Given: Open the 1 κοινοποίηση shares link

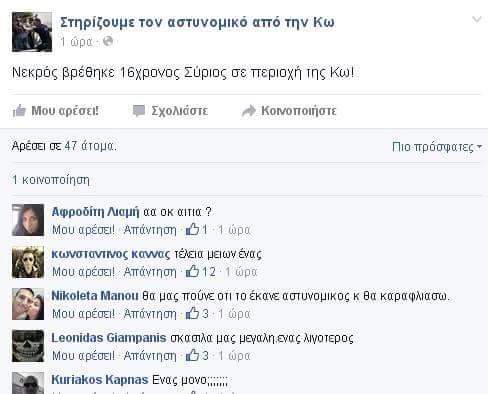Looking at the screenshot, I should point(51,180).
